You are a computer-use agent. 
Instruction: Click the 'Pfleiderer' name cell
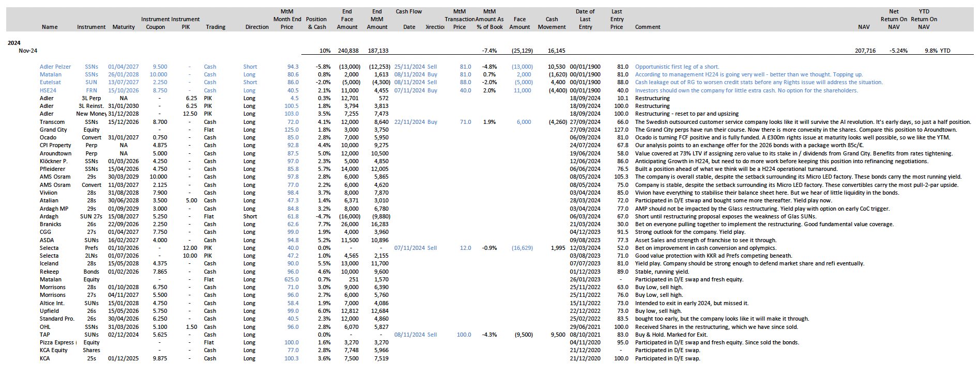(53, 169)
